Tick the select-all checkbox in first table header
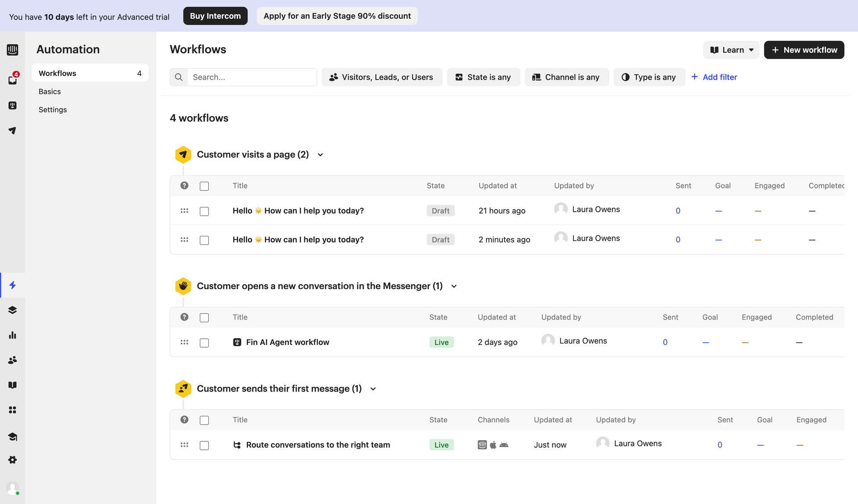The height and width of the screenshot is (504, 858). [204, 185]
